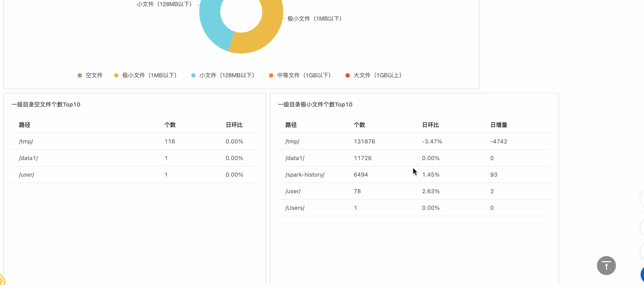This screenshot has height=285, width=644.
Task: Click 路径 header in 空文件 table
Action: coord(25,125)
